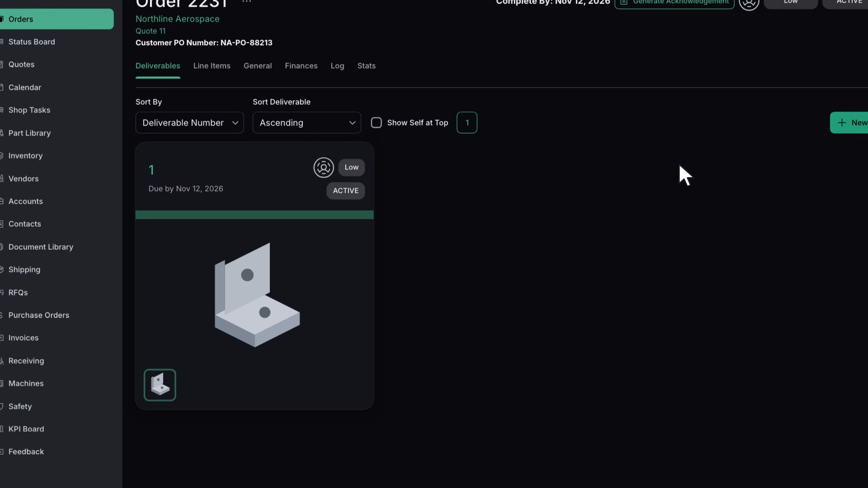The image size is (868, 488).
Task: Click the New deliverable button
Action: (849, 122)
